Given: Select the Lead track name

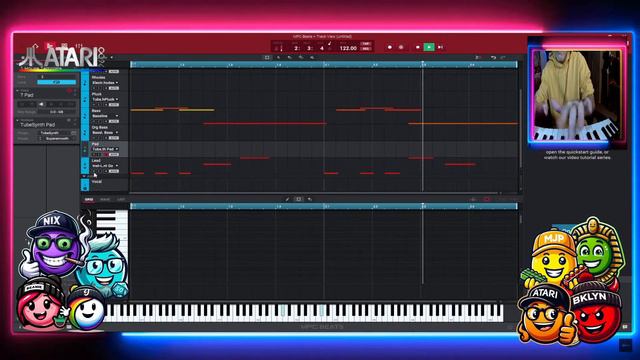Looking at the screenshot, I should (96, 161).
